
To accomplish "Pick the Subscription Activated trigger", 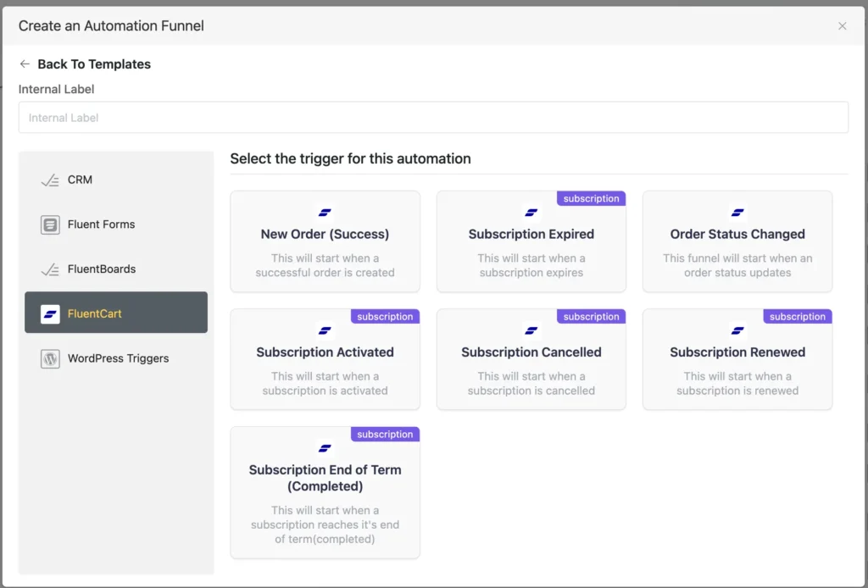I will point(325,360).
